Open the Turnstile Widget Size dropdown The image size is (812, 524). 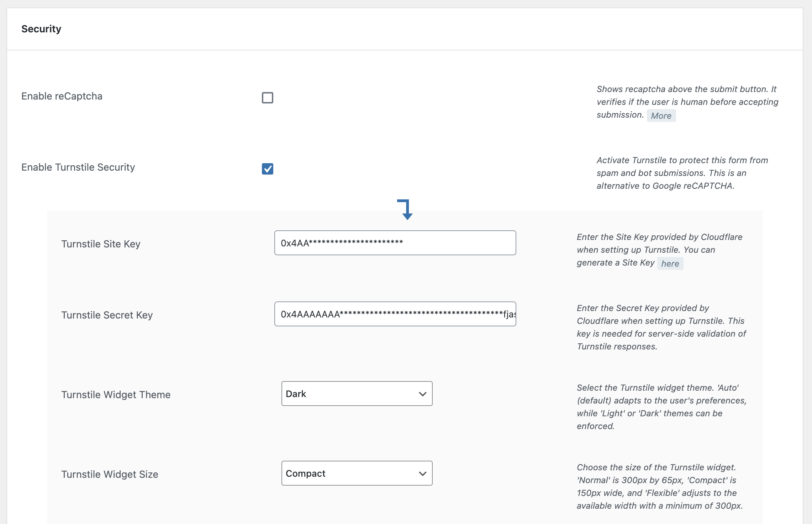click(x=356, y=474)
